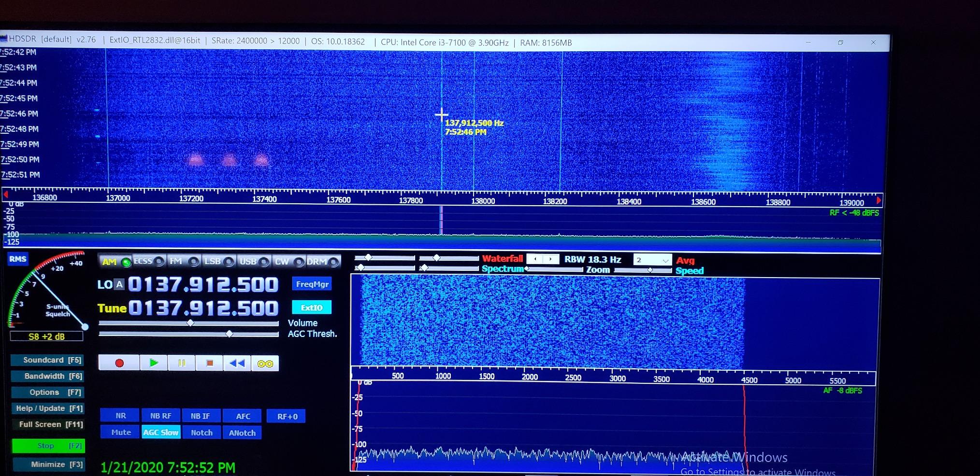Pause playback with the pause button
Image resolution: width=980 pixels, height=476 pixels.
[182, 363]
